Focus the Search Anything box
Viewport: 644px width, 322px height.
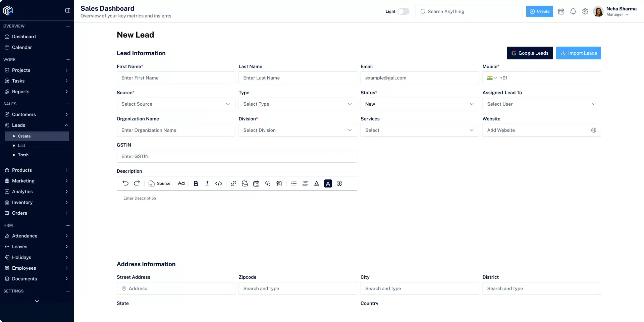(469, 11)
